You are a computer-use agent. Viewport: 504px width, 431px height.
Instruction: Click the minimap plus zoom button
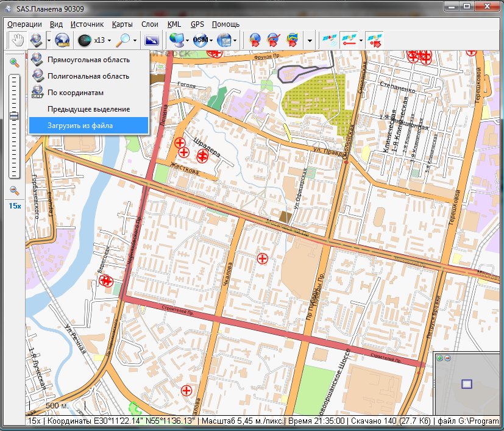(x=439, y=358)
